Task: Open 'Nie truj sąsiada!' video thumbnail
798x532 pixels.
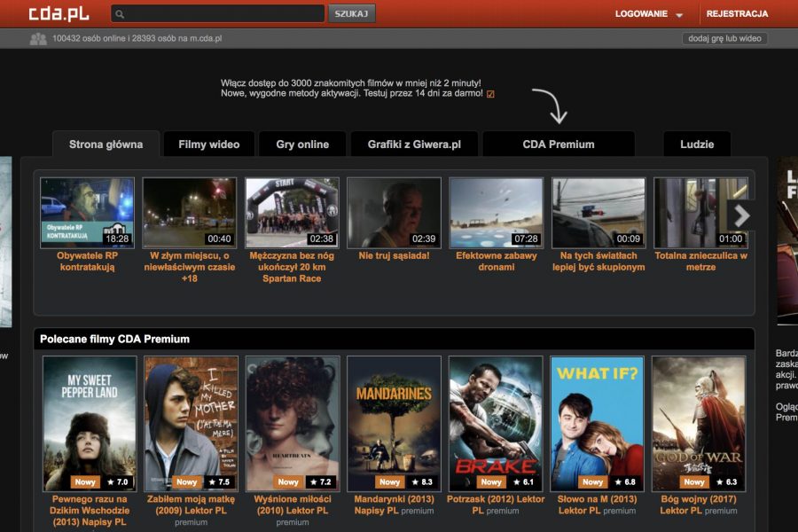Action: (x=394, y=213)
